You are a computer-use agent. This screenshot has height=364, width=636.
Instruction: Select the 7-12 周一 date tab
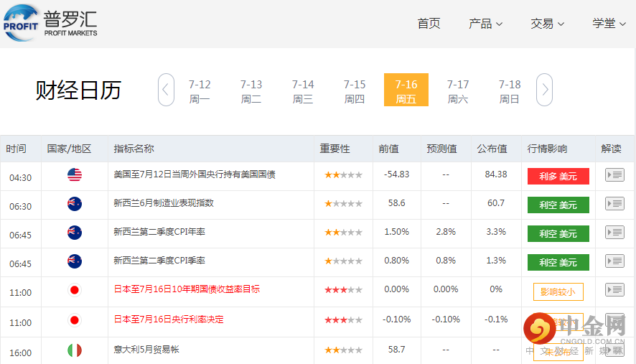[x=200, y=91]
